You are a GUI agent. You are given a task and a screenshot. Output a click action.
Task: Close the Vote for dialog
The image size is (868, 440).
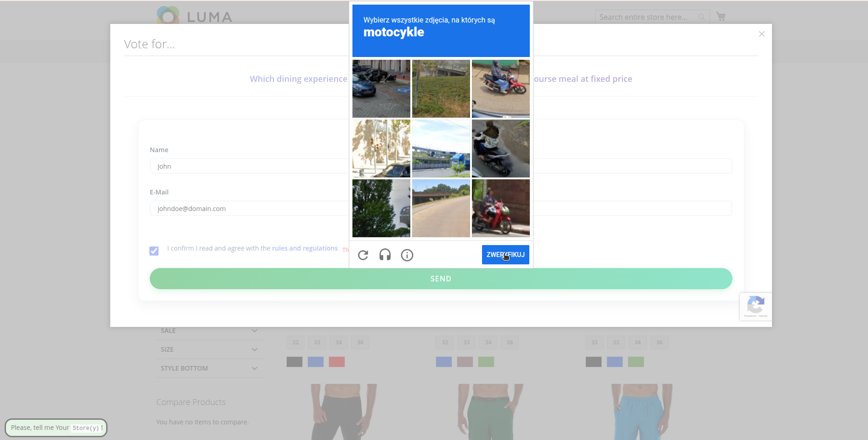pyautogui.click(x=762, y=34)
